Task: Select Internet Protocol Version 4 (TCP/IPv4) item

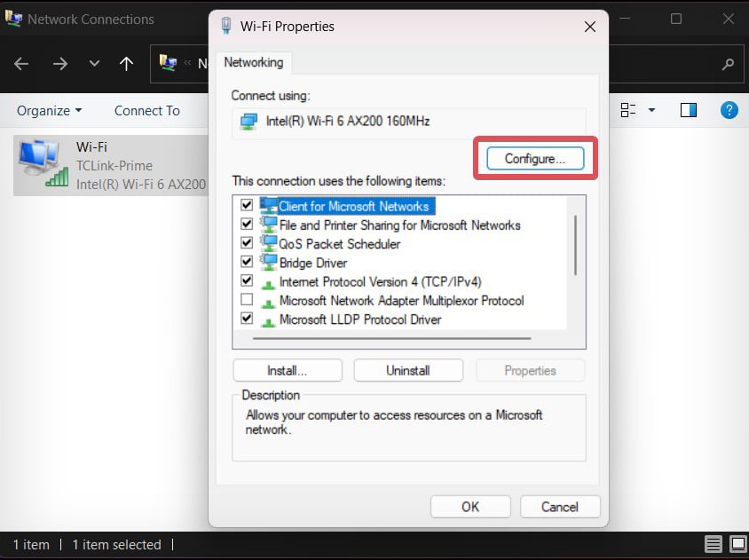Action: [x=380, y=282]
